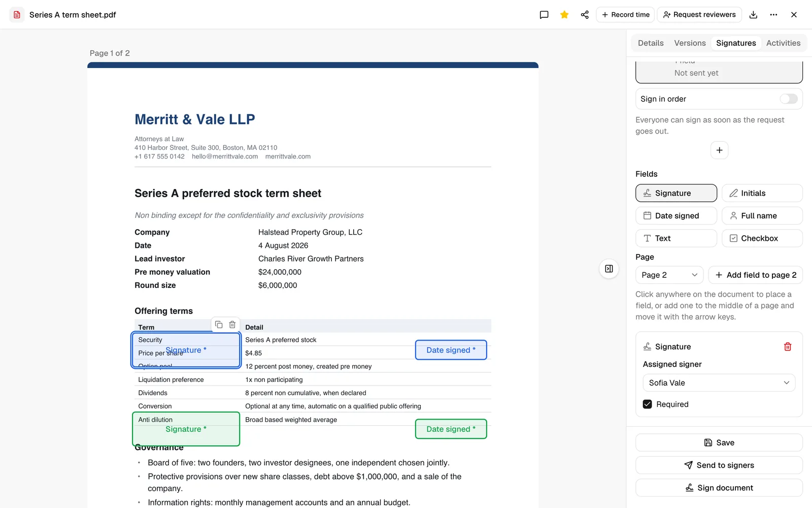This screenshot has width=812, height=508.
Task: Click Send to signers
Action: pyautogui.click(x=719, y=465)
